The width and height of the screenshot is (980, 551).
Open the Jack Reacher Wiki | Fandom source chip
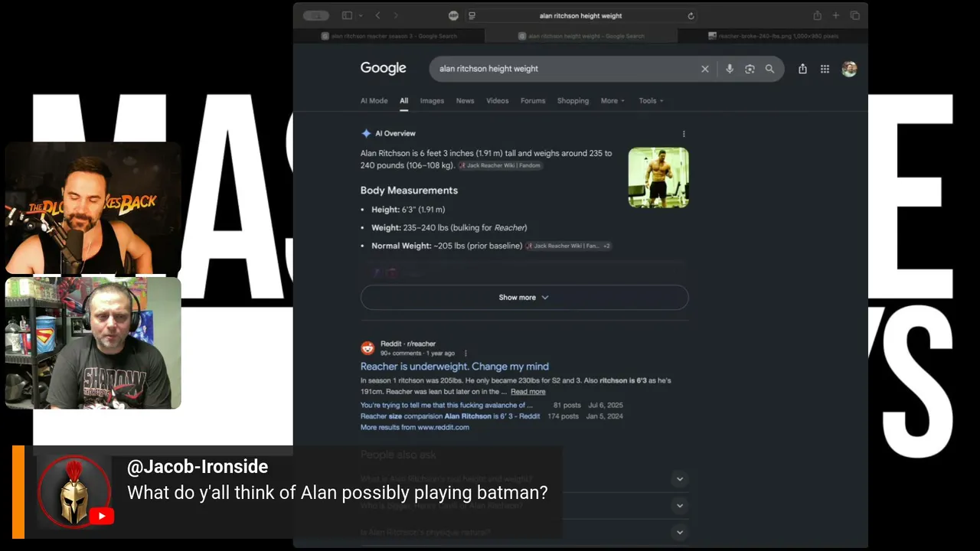tap(501, 165)
